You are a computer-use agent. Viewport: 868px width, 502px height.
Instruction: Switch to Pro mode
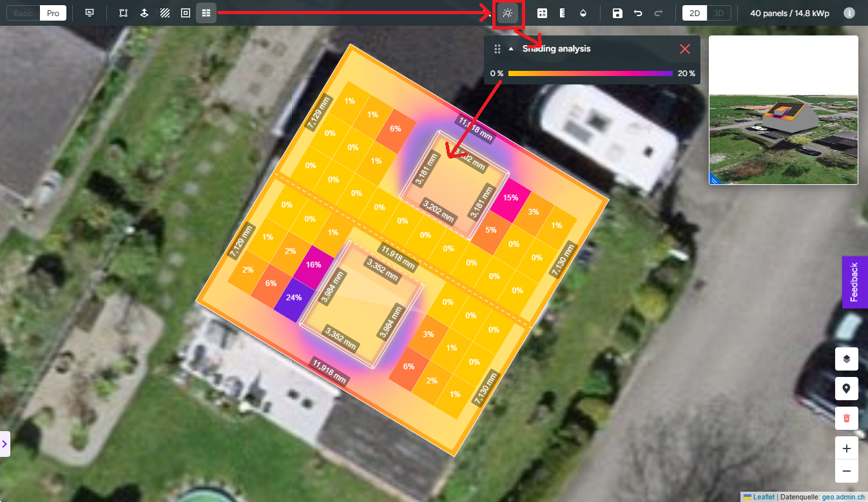click(53, 13)
